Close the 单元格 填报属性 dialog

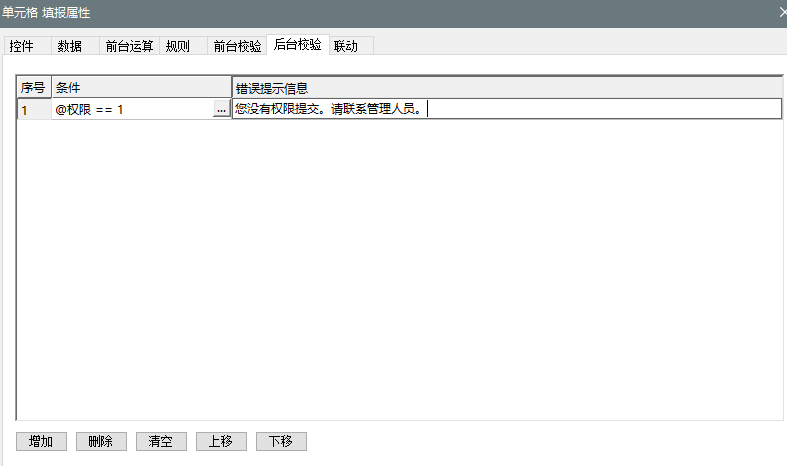tap(781, 12)
